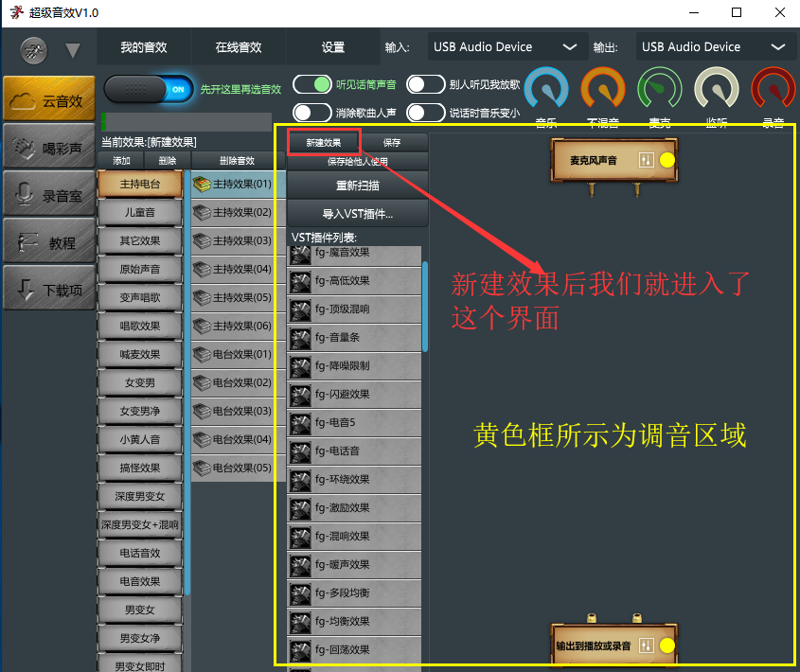Click the 删除音效 button
Viewport: 800px width, 672px height.
click(x=237, y=160)
